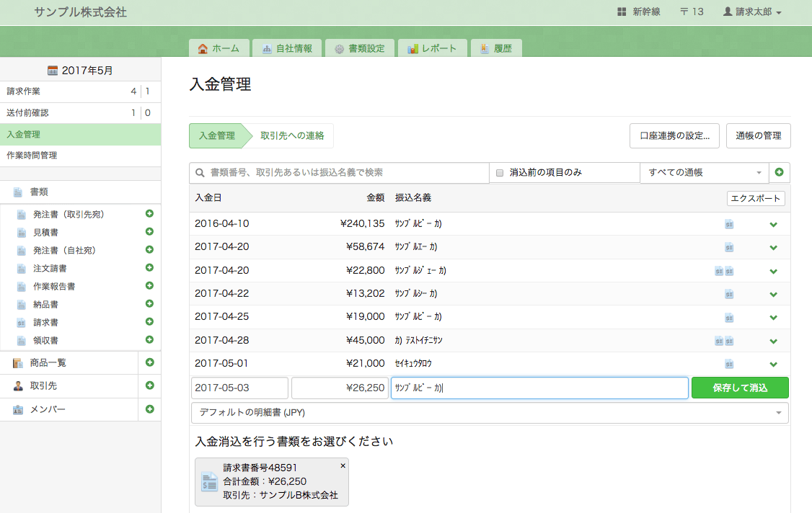Click the ¥26,250 amount input field

click(x=340, y=388)
